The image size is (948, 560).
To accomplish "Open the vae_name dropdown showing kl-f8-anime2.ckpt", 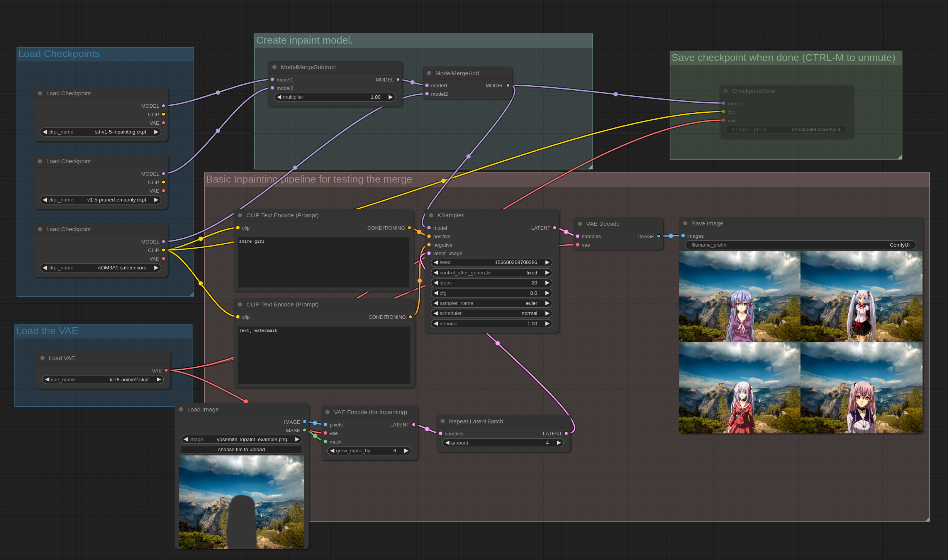I will [x=103, y=379].
